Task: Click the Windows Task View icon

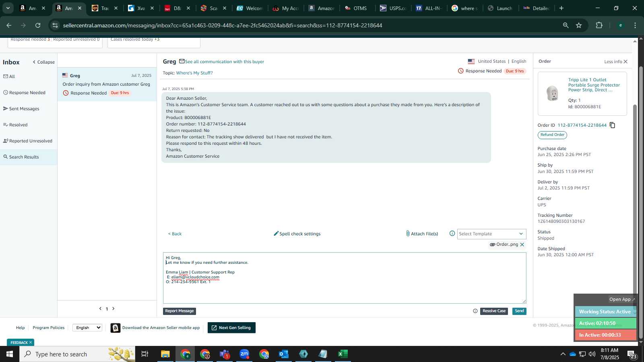Action: pyautogui.click(x=145, y=354)
